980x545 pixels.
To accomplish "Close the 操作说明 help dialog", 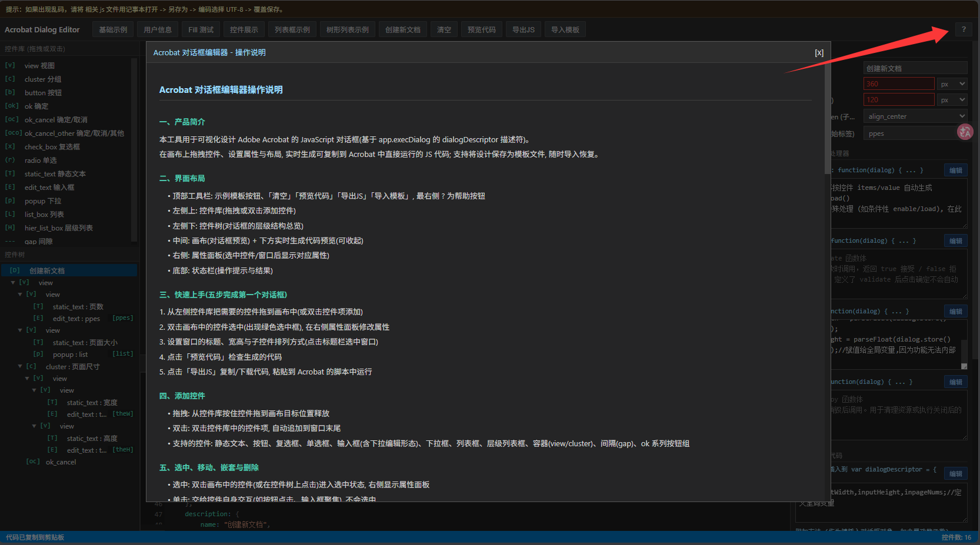I will click(819, 53).
